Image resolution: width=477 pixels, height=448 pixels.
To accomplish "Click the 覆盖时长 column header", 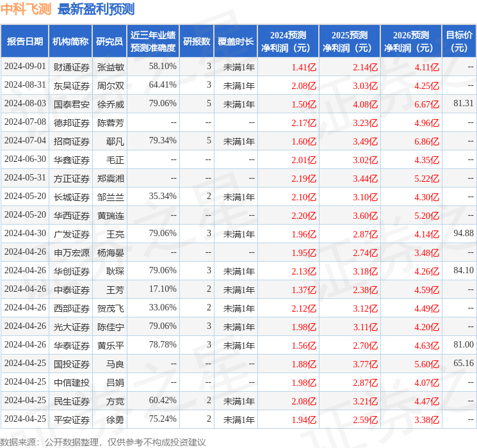I will (x=236, y=42).
